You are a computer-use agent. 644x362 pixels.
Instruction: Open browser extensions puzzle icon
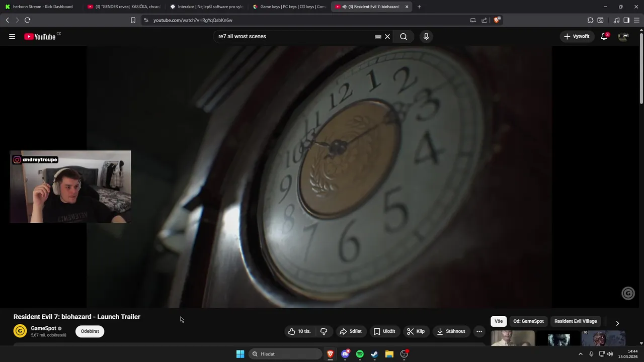(x=590, y=20)
